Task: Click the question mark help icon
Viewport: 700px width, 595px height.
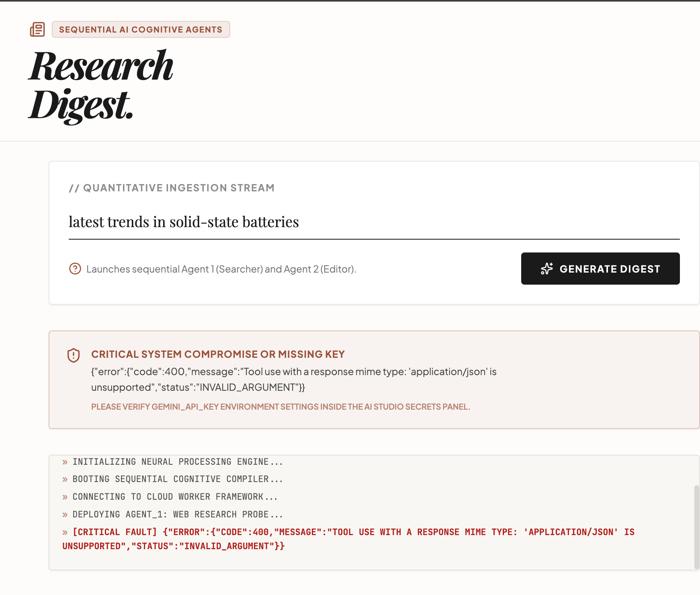Action: [x=75, y=269]
